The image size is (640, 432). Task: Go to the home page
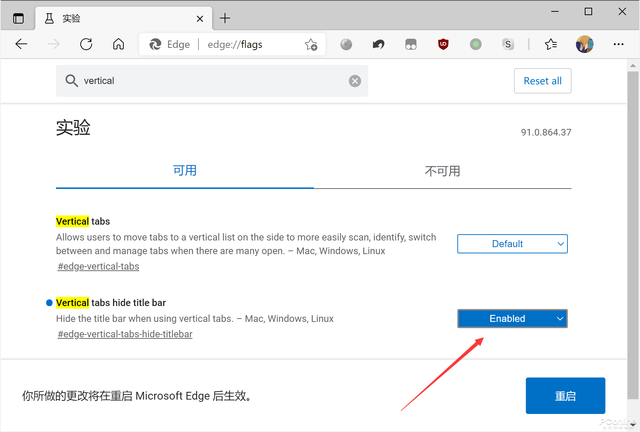click(x=118, y=44)
